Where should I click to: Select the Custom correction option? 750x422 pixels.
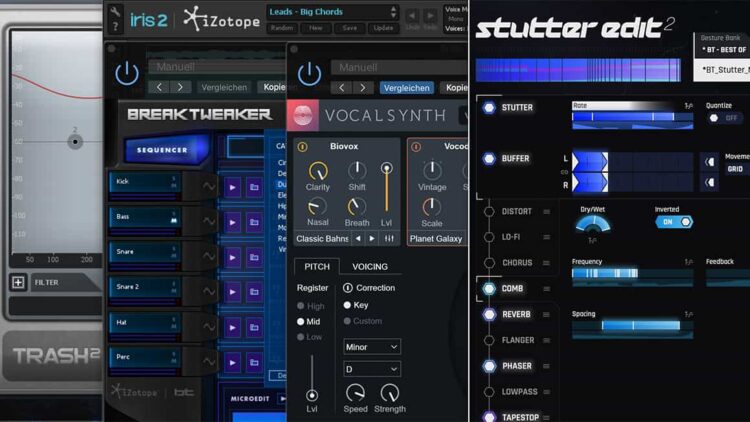click(363, 321)
